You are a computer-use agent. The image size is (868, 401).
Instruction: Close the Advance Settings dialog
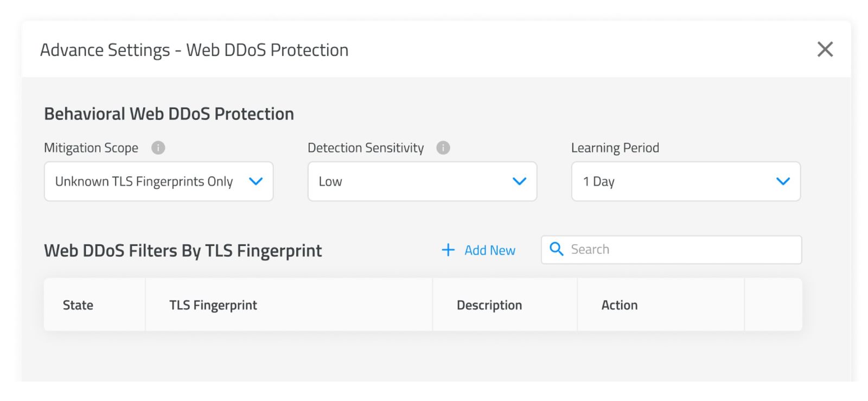pyautogui.click(x=825, y=49)
